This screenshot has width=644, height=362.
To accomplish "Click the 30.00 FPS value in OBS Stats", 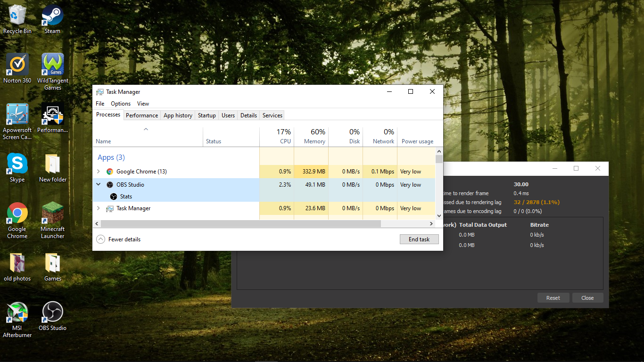I will [x=521, y=184].
